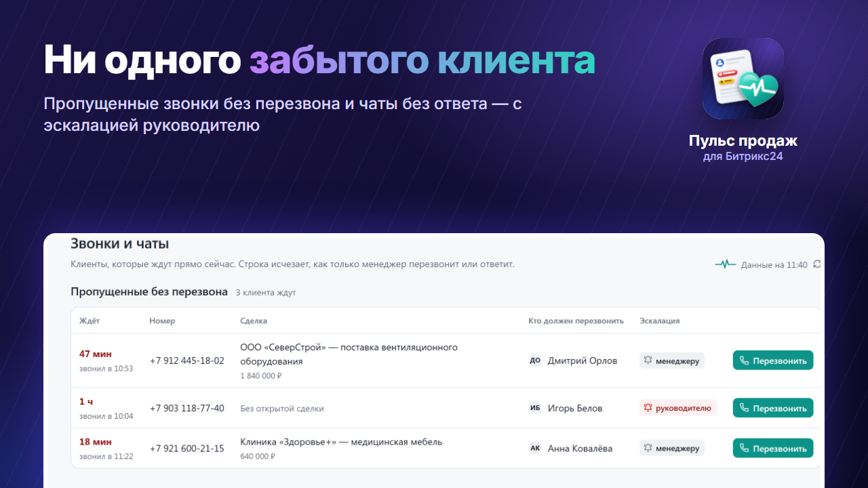Select phone number +7 912 445-18-02
Viewport: 868px width, 488px height.
point(186,361)
